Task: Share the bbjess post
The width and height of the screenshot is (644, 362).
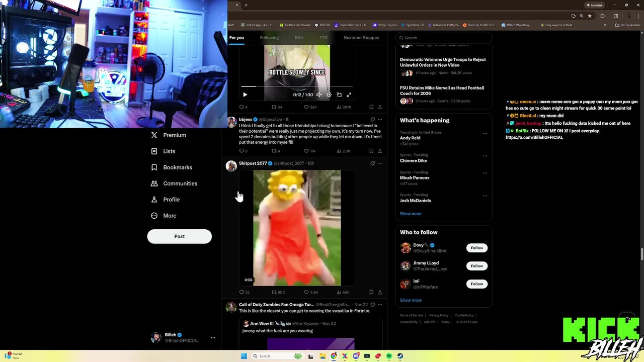Action: tap(380, 151)
